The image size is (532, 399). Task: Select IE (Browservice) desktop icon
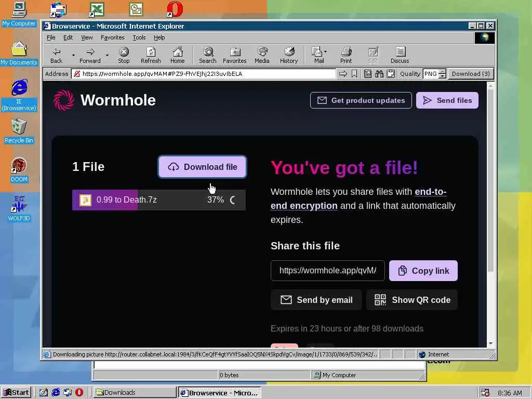pos(19,96)
